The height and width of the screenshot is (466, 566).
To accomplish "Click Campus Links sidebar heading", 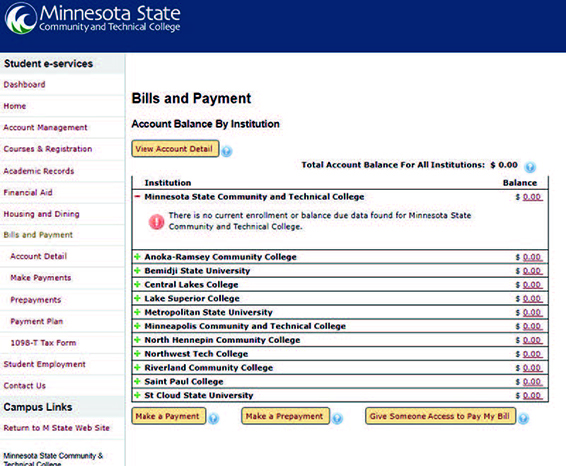I will (38, 407).
